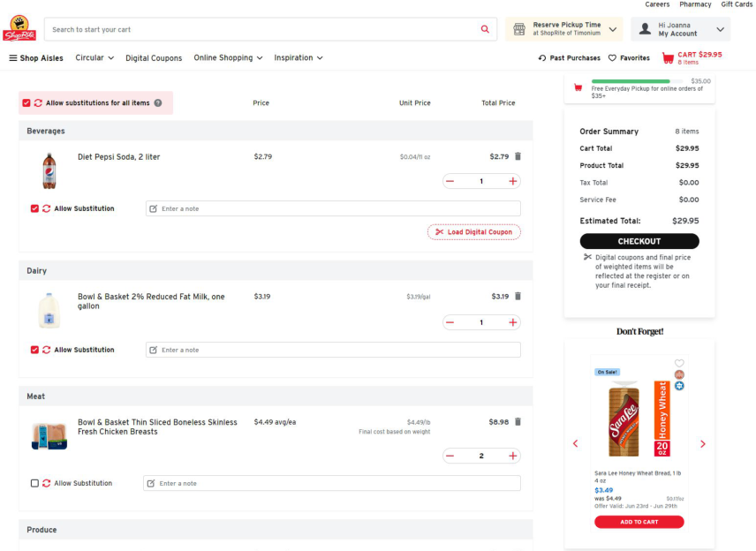Open Thin Sliced Boneless Chicken Breasts product

tap(157, 427)
